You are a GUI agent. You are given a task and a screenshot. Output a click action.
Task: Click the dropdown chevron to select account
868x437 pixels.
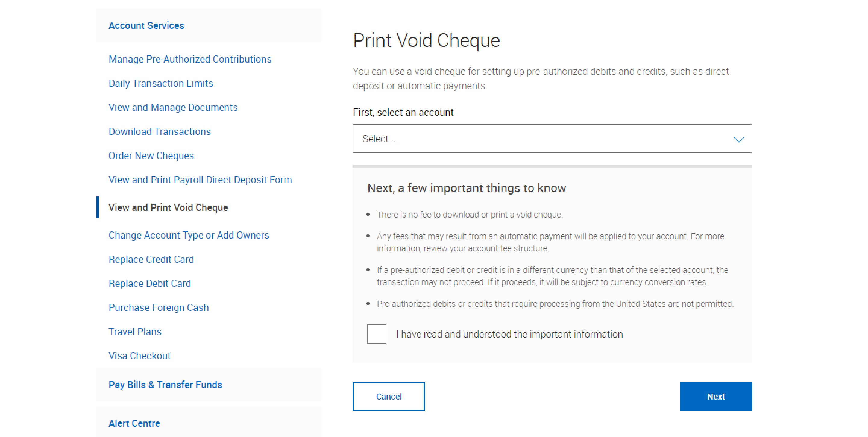coord(739,139)
